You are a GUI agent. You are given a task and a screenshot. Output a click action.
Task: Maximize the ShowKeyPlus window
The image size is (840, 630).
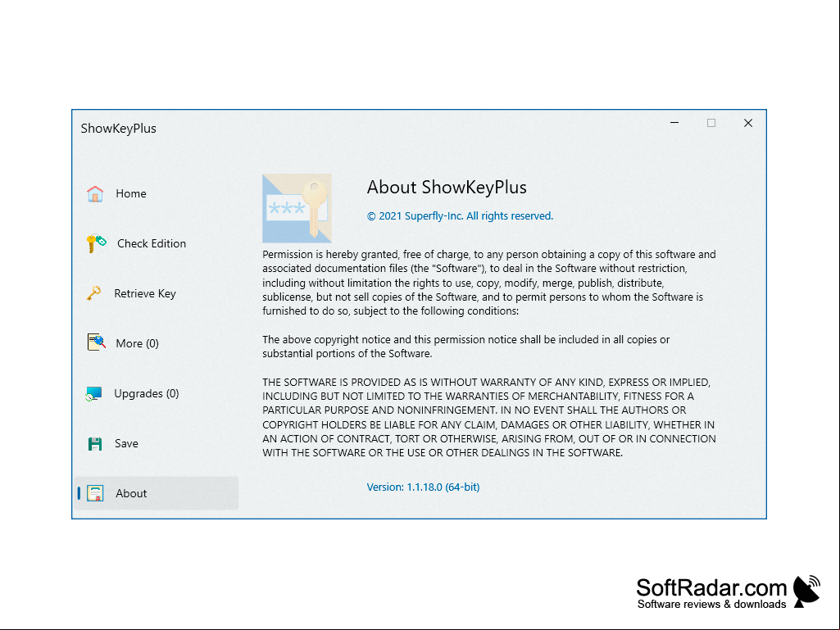(711, 123)
